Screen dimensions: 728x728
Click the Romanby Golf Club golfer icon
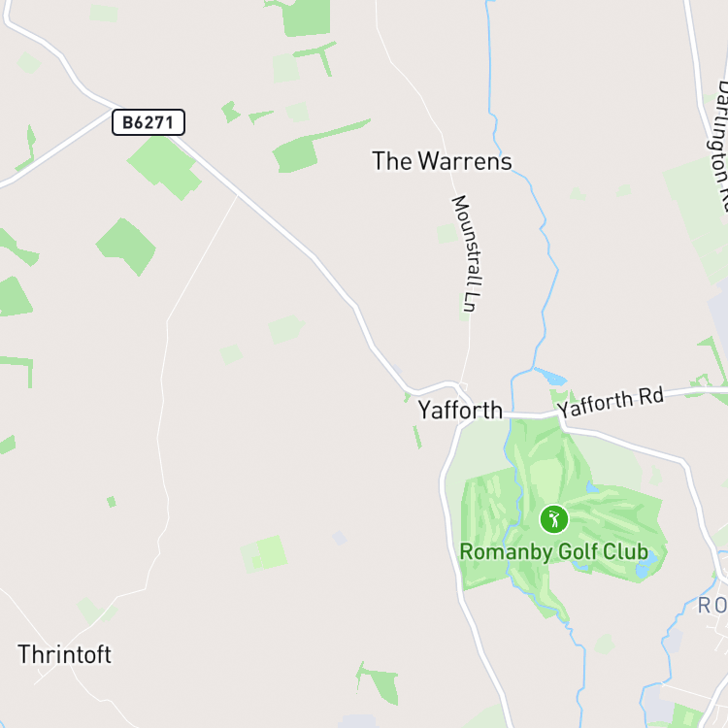tap(554, 519)
